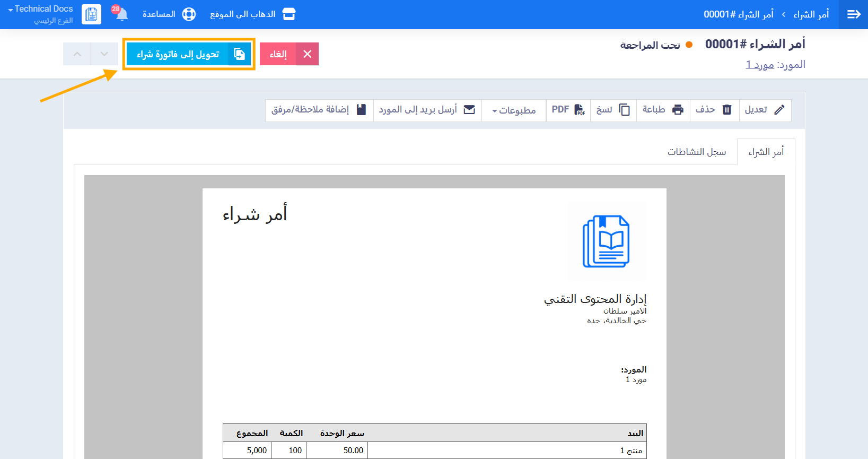Screen dimensions: 868x459
Task: Click the notification bell icon
Action: pyautogui.click(x=121, y=14)
